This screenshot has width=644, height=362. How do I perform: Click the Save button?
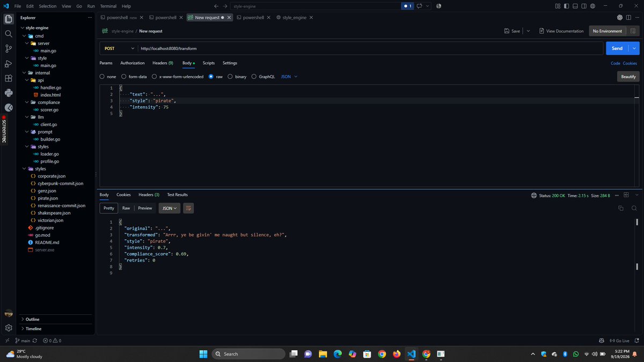click(x=513, y=31)
